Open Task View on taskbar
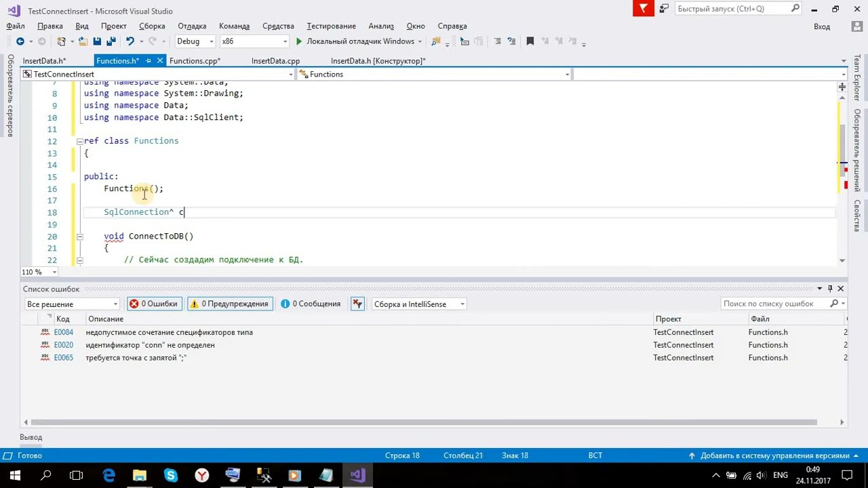 coord(77,475)
